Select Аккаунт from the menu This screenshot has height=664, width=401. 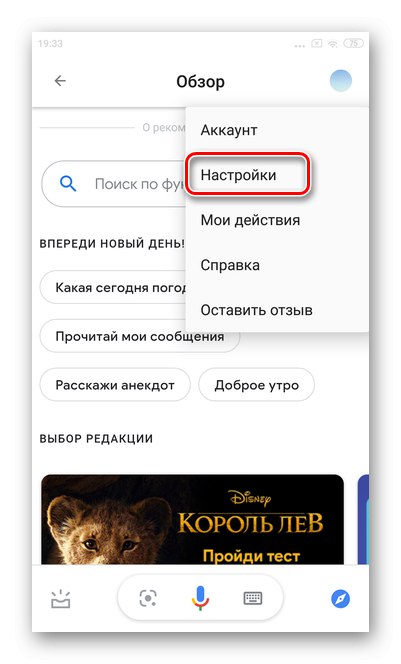tap(277, 130)
